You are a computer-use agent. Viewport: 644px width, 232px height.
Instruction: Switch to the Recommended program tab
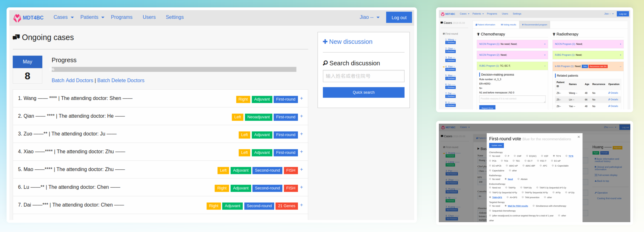pyautogui.click(x=535, y=25)
